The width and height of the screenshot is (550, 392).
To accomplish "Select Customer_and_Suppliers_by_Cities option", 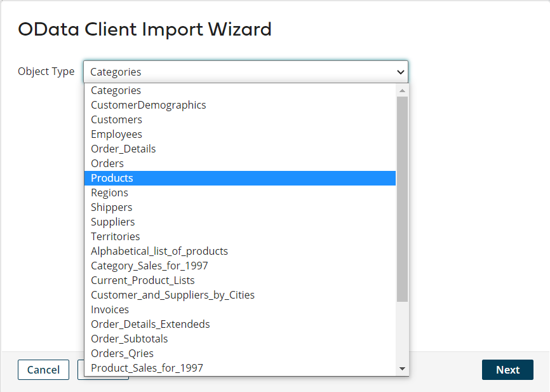I will [173, 295].
